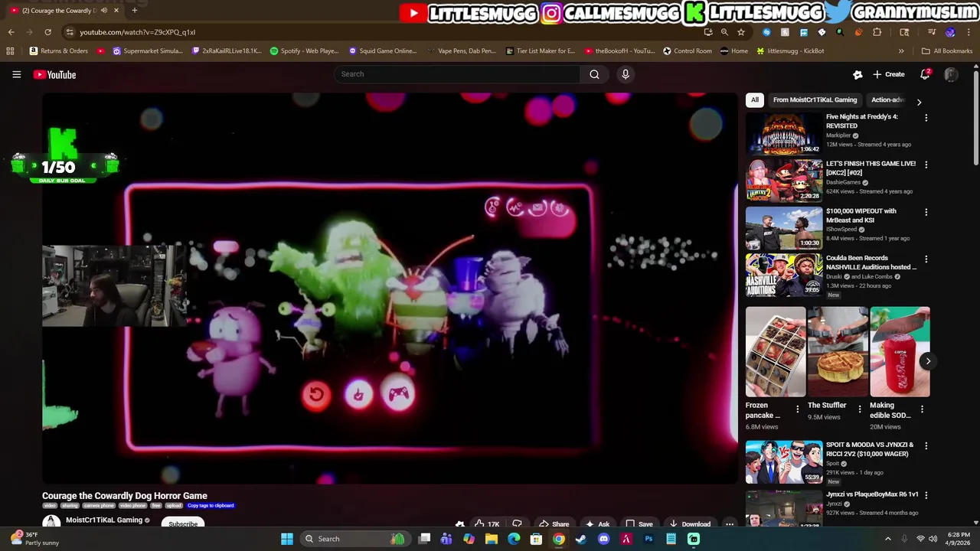Open YouTube notifications bell
Image resolution: width=980 pixels, height=551 pixels.
click(x=925, y=74)
